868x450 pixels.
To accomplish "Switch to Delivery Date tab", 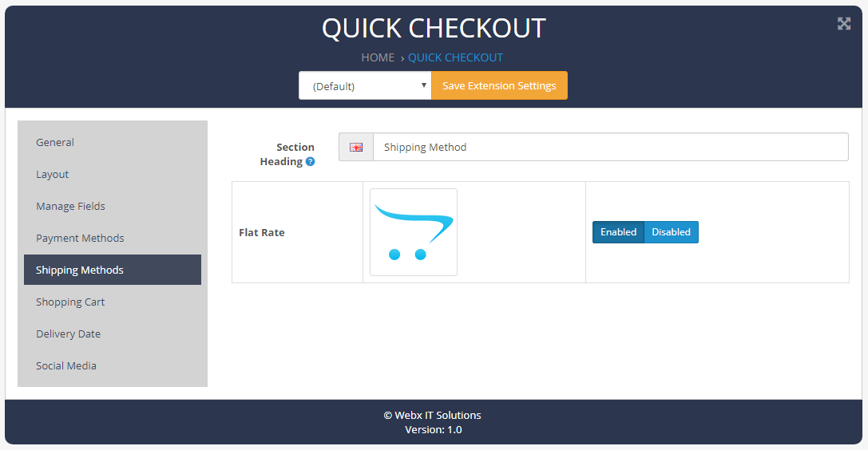I will pyautogui.click(x=68, y=334).
